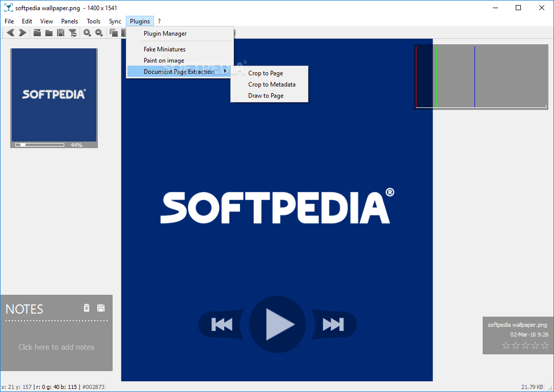Close the application window
This screenshot has height=392, width=554.
click(542, 8)
